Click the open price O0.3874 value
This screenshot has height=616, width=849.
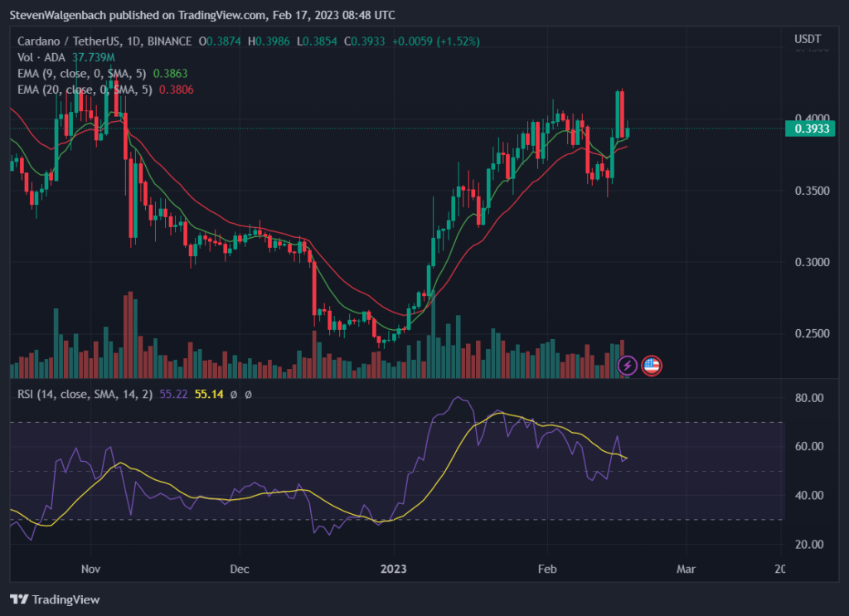(x=219, y=41)
